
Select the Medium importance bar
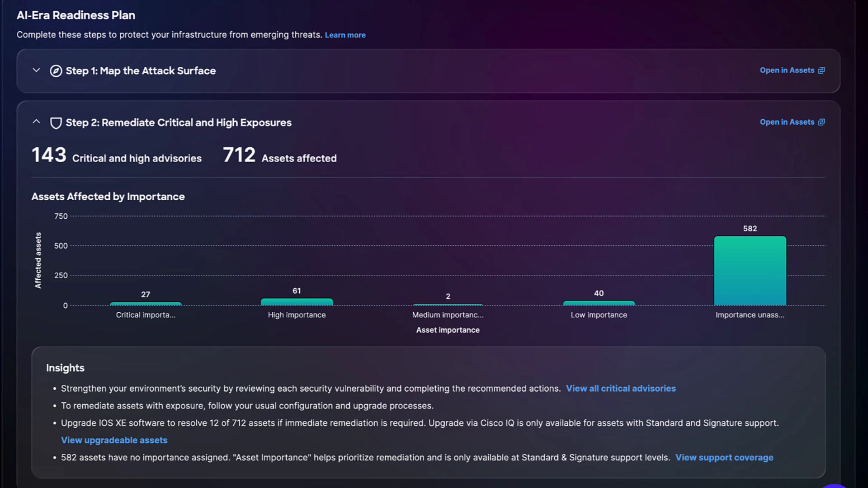click(448, 305)
